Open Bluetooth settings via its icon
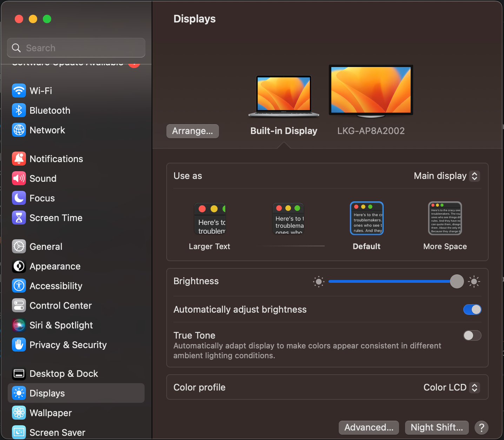The height and width of the screenshot is (440, 504). tap(19, 110)
